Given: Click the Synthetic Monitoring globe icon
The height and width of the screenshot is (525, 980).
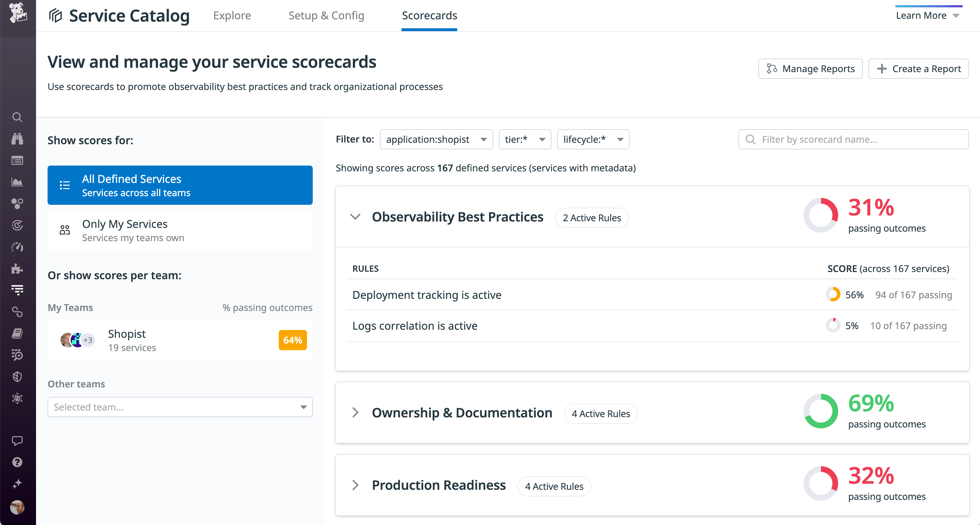Looking at the screenshot, I should pos(18,398).
